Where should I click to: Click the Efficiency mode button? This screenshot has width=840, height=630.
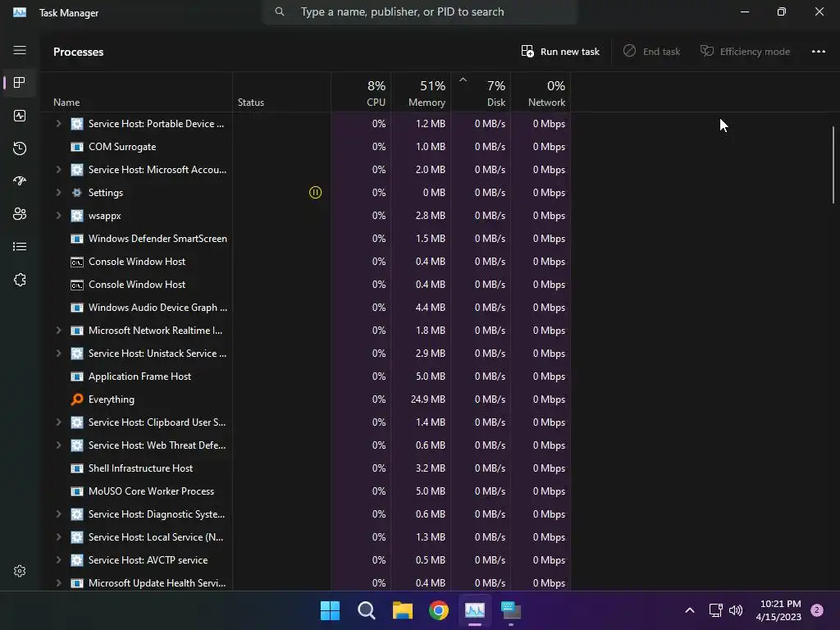pyautogui.click(x=745, y=52)
